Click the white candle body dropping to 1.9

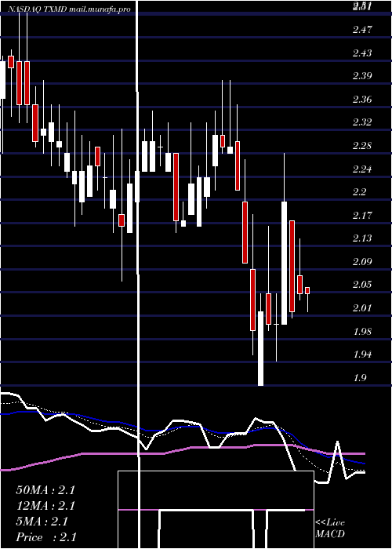click(260, 348)
